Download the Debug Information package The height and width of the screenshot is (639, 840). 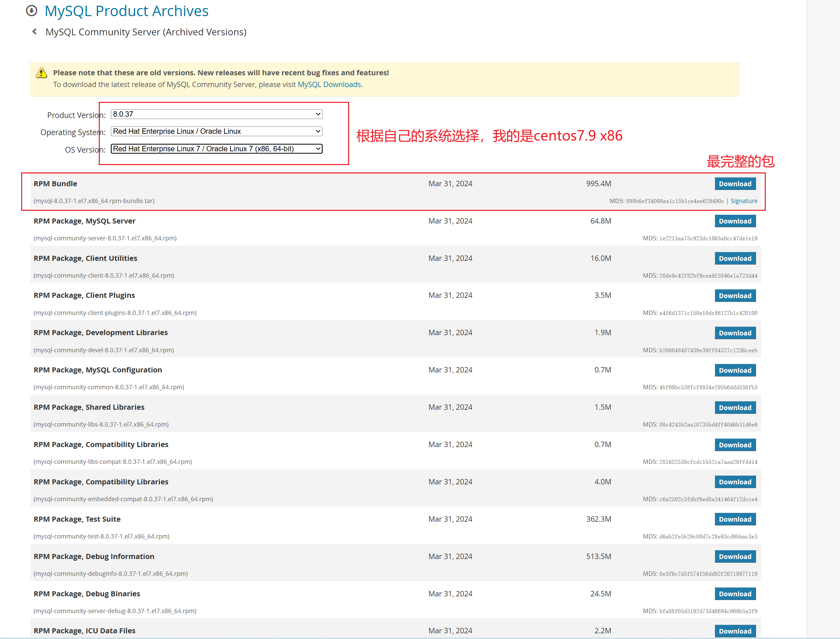(x=735, y=556)
